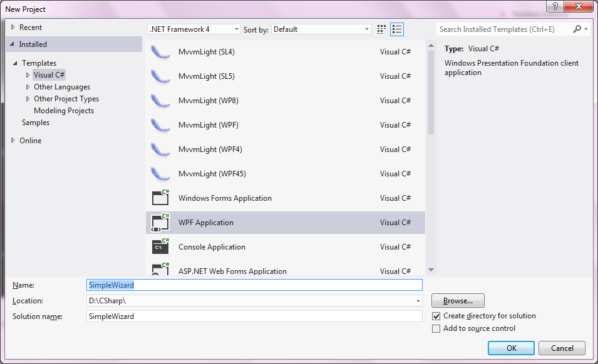Click the MvvmLight (WPF4) feather icon
598x364 pixels.
pyautogui.click(x=160, y=149)
